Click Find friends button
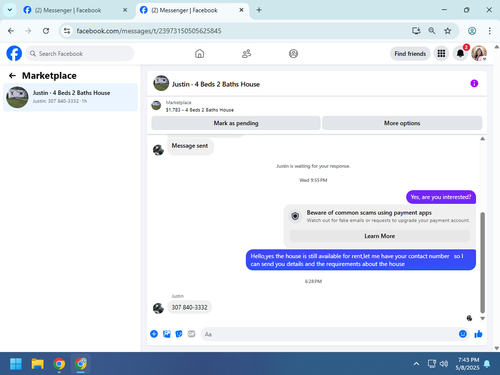 coord(410,53)
